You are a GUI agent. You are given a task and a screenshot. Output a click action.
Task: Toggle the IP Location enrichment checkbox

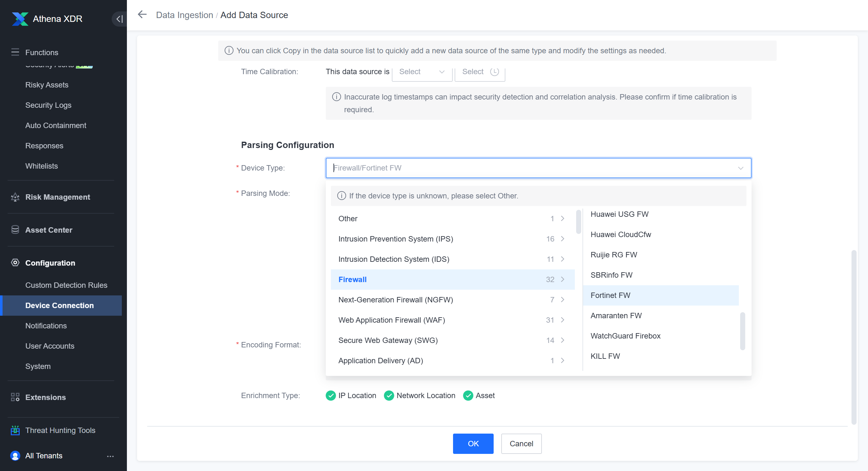click(x=331, y=396)
